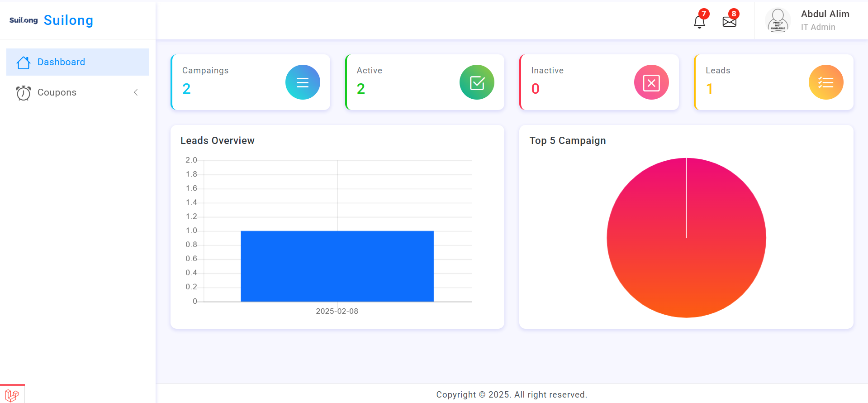Open the messages envelope icon
This screenshot has height=403, width=868.
click(729, 21)
